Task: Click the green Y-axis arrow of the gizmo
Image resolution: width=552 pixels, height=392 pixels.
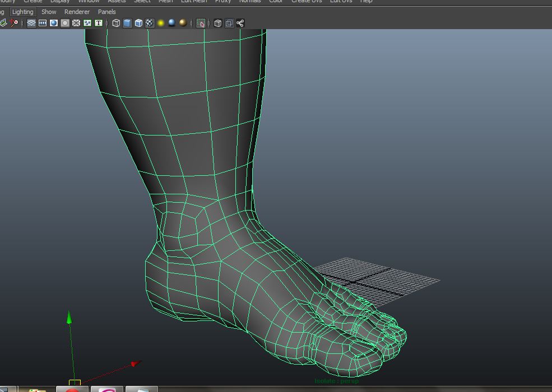Action: coord(69,318)
